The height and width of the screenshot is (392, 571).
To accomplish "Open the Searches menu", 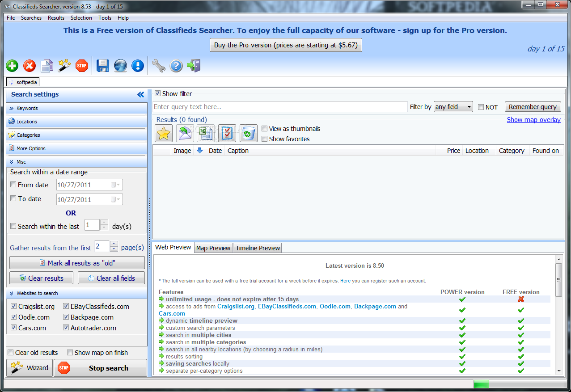I will (31, 18).
